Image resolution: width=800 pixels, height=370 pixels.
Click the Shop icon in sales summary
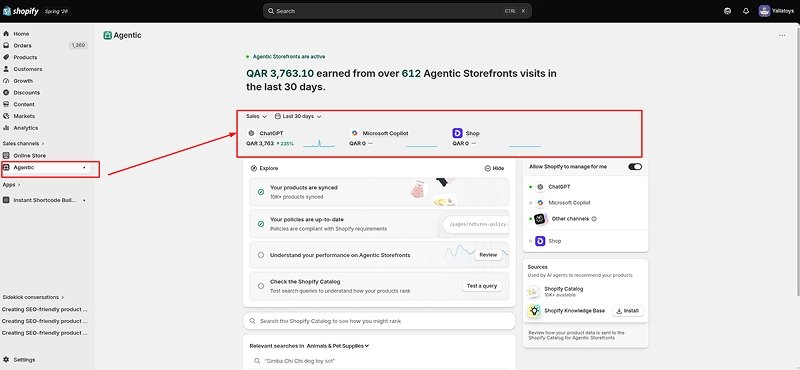(457, 133)
